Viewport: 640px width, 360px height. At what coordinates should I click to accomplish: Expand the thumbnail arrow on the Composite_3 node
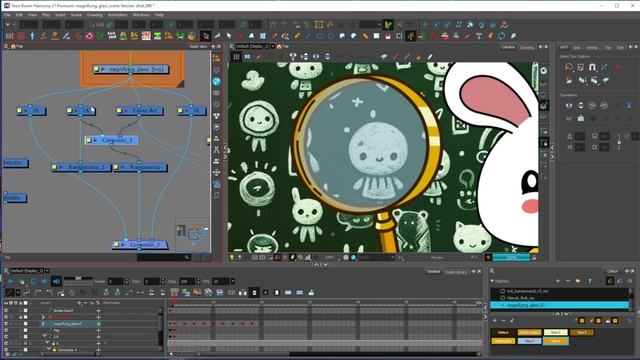click(x=96, y=140)
